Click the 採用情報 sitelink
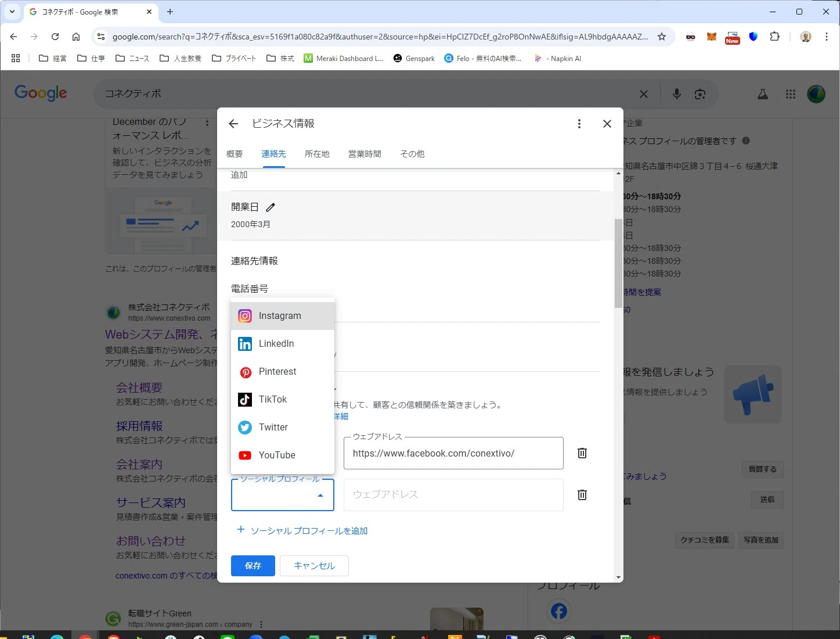This screenshot has width=840, height=639. 139,426
